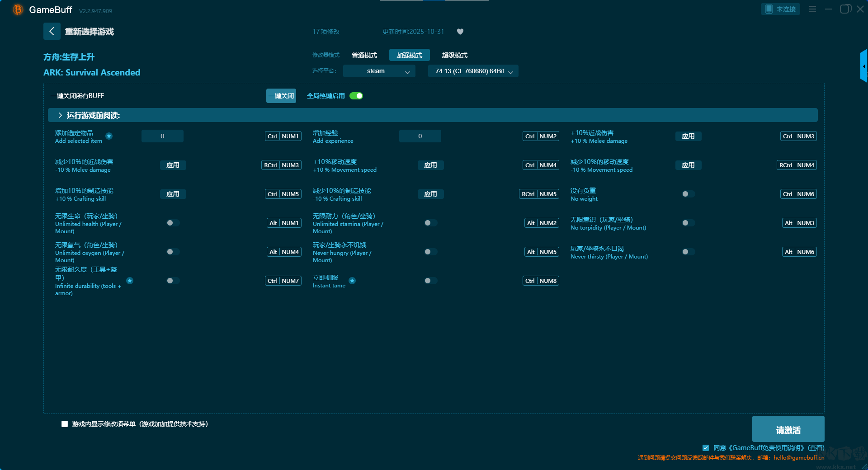
Task: Click Alt NUM6 hotkey for Never thirsty
Action: point(800,252)
